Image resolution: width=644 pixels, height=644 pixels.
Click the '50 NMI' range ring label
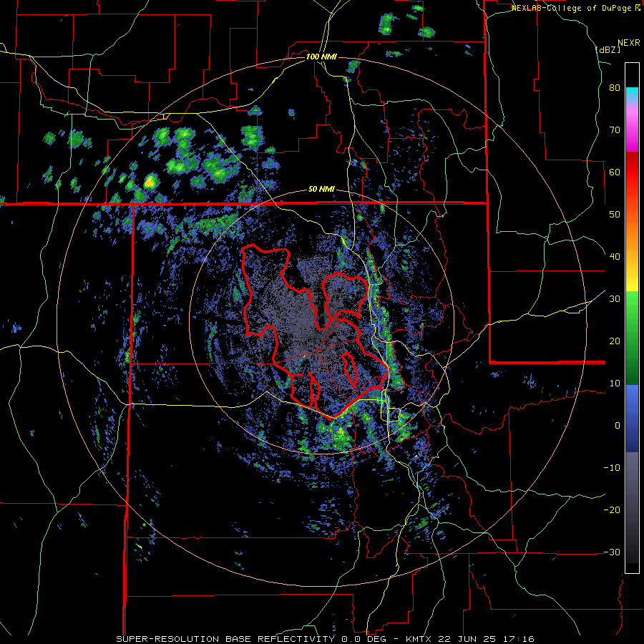tap(321, 190)
